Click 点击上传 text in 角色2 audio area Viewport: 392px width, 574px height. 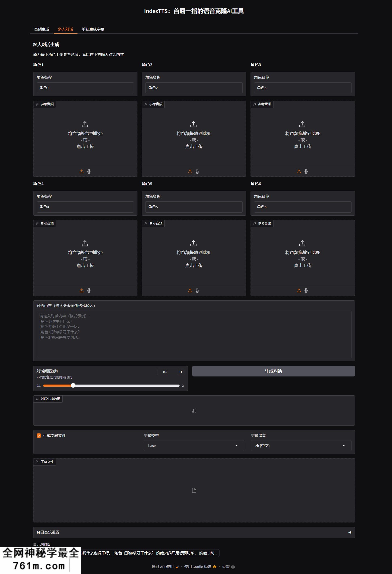[x=194, y=147]
